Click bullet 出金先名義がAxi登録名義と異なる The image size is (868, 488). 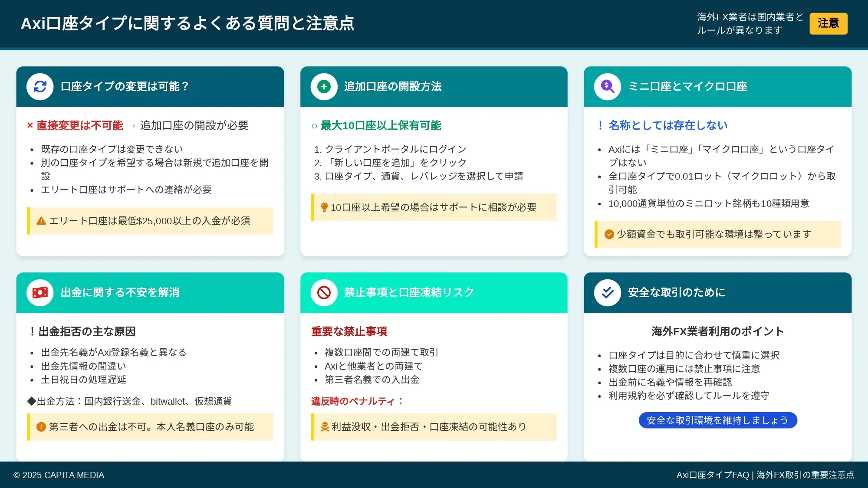coord(114,352)
